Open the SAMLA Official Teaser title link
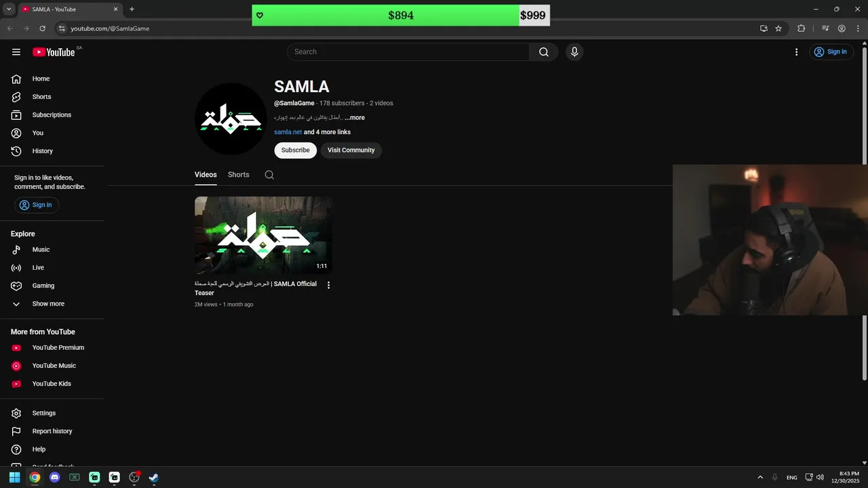Viewport: 868px width, 488px height. (x=256, y=289)
